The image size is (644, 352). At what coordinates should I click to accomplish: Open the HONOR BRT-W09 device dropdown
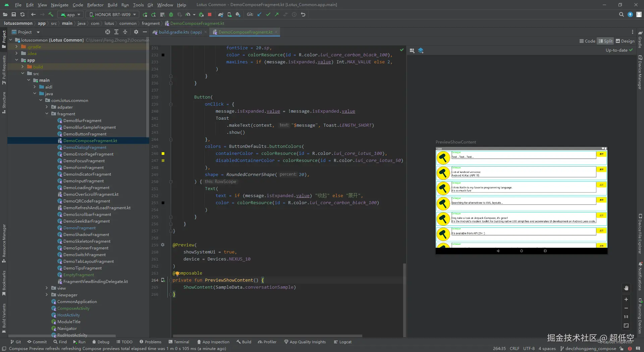click(x=112, y=14)
